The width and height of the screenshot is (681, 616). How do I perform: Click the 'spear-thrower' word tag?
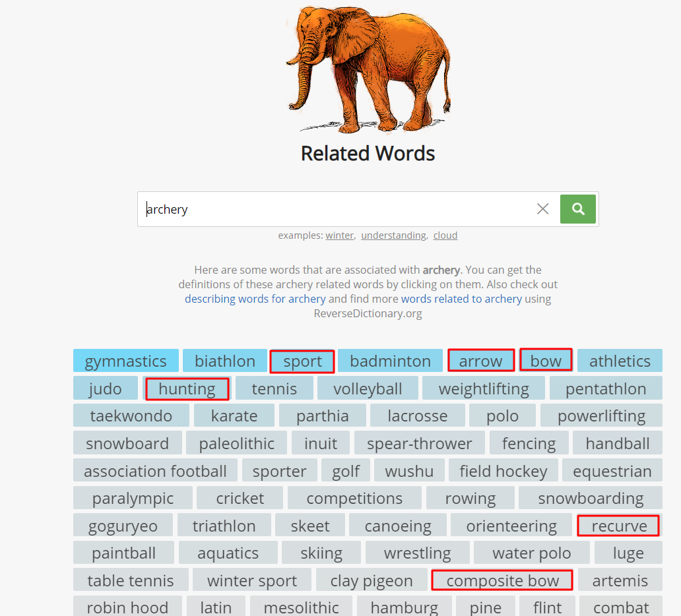pos(419,444)
